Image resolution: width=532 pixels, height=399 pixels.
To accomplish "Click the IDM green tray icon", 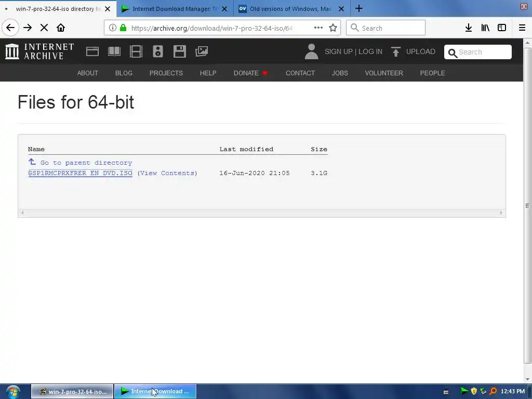I will 464,391.
